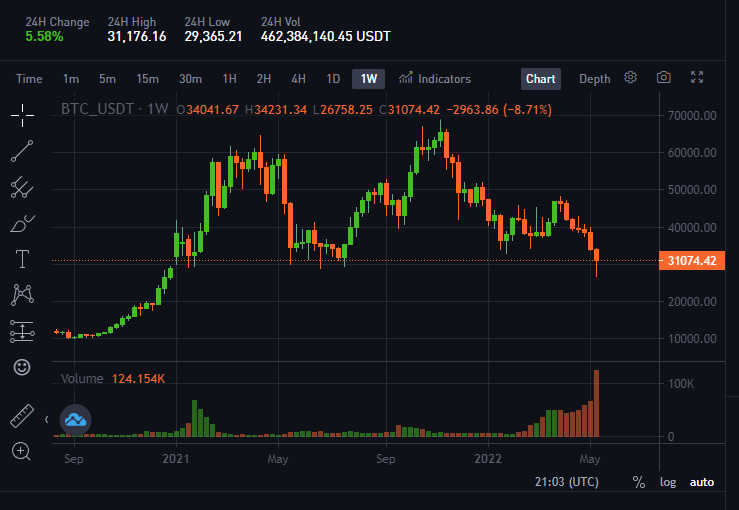
Task: Open the Indicators menu
Action: [x=435, y=79]
